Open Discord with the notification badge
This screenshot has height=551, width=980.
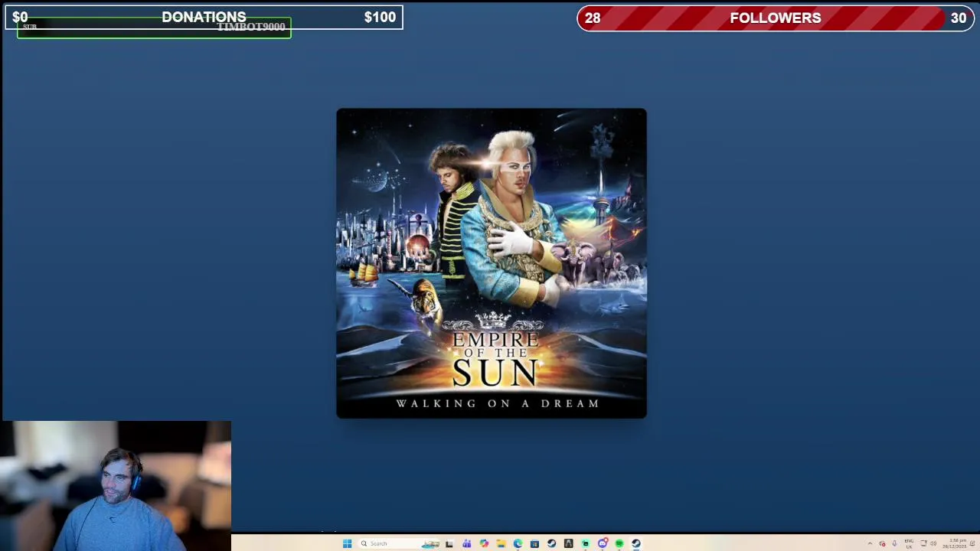click(603, 543)
